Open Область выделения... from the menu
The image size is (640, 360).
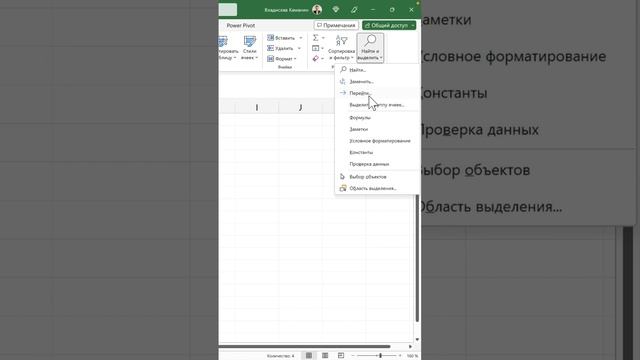point(378,188)
